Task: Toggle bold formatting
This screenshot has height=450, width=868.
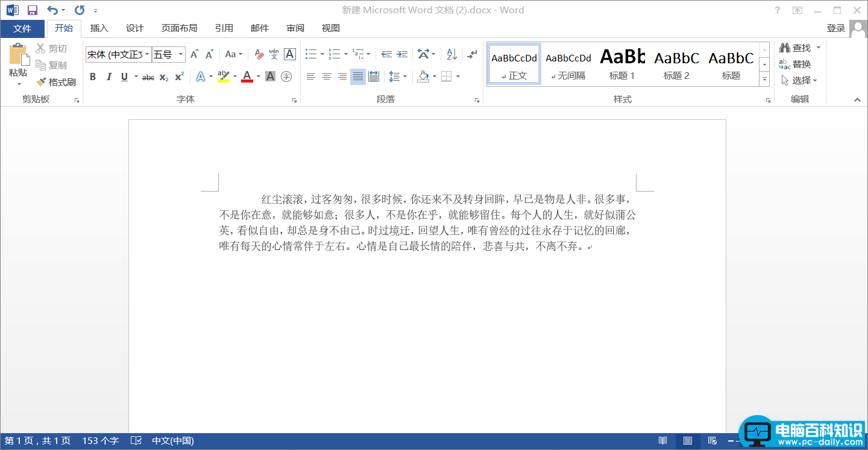Action: click(93, 77)
